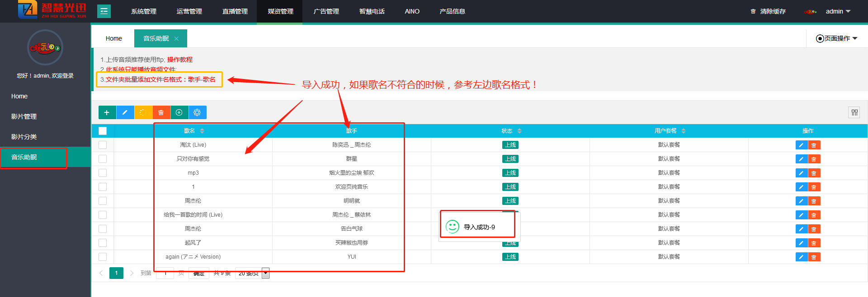Check the checkbox for 只对你有感觉 row
Screen dimensions: 868x297
click(103, 159)
